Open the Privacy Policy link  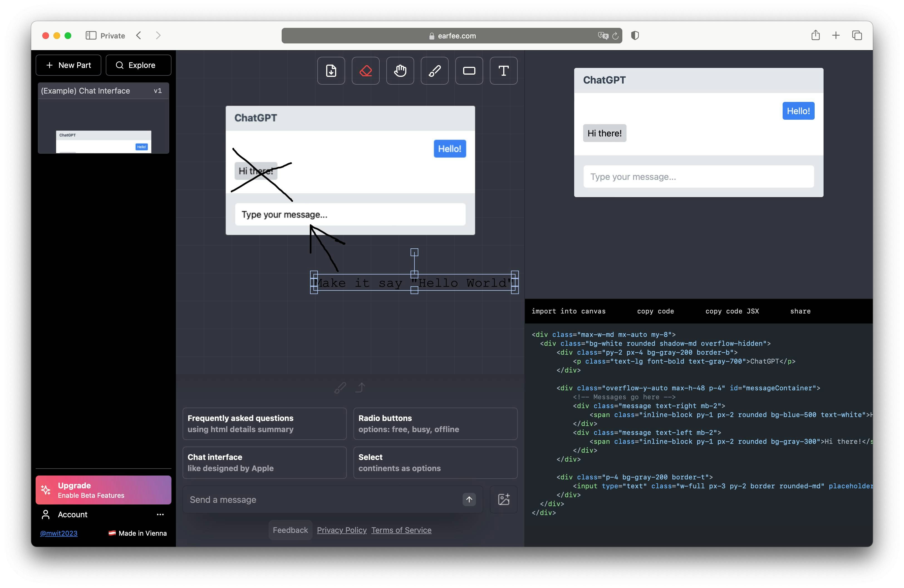(342, 530)
